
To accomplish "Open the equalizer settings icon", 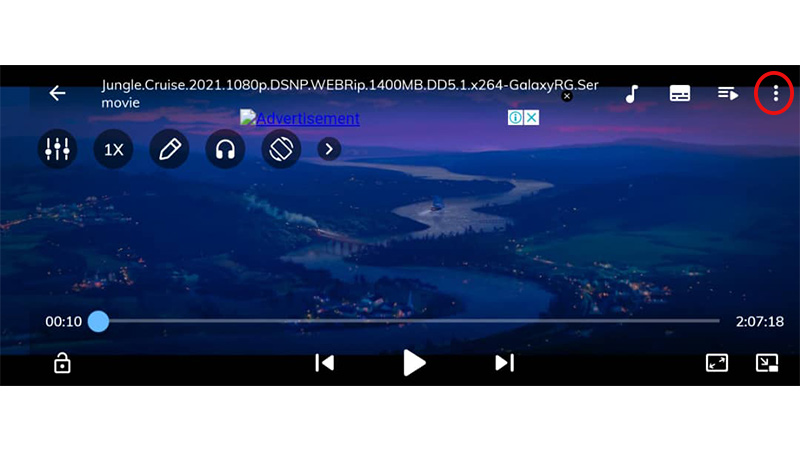I will tap(57, 149).
